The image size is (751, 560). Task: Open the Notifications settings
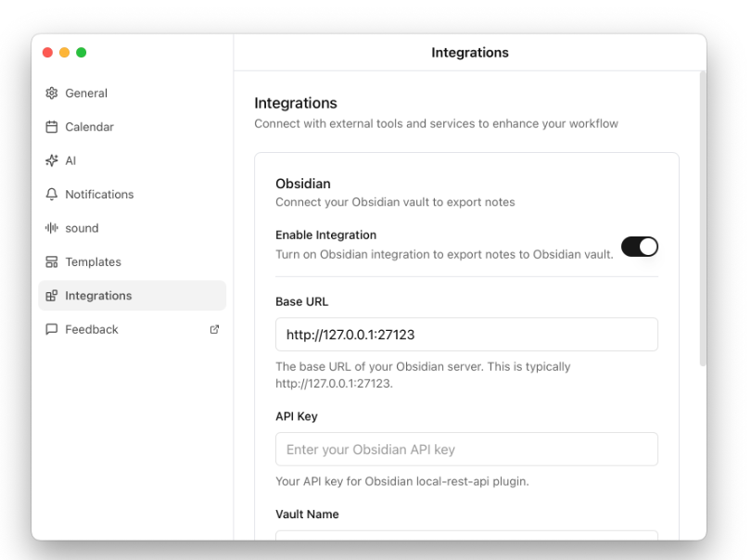click(133, 194)
